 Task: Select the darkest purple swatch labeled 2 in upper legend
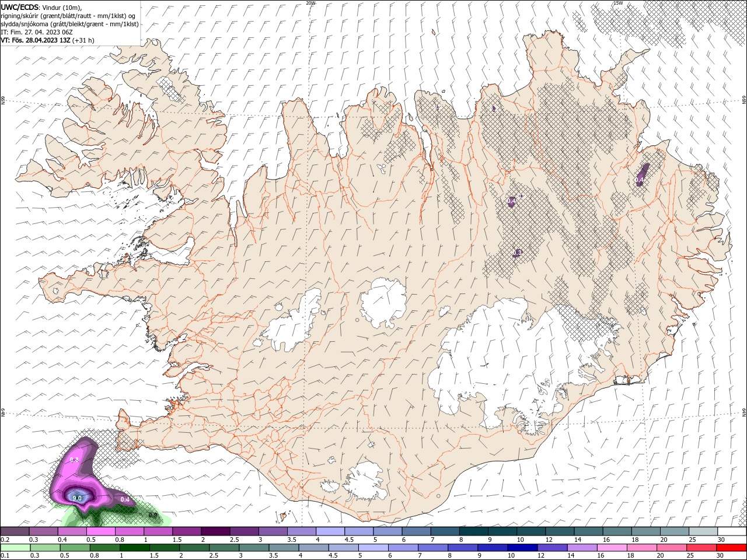coord(215,531)
